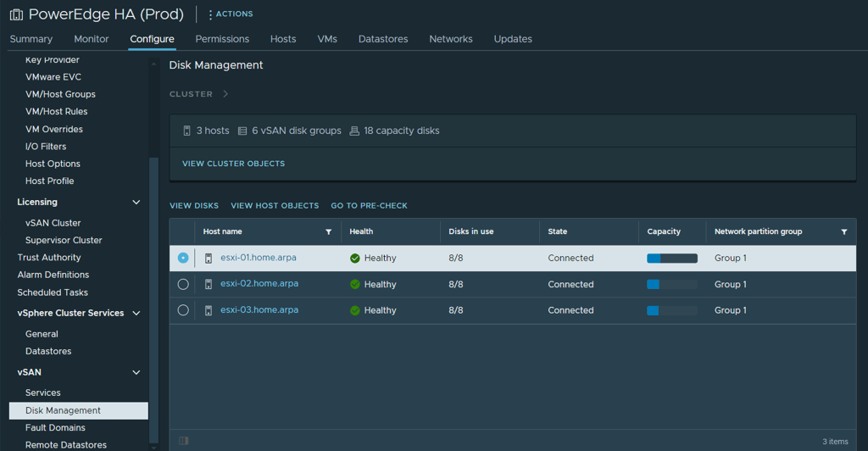
Task: Click the vSAN disk groups icon
Action: (242, 131)
